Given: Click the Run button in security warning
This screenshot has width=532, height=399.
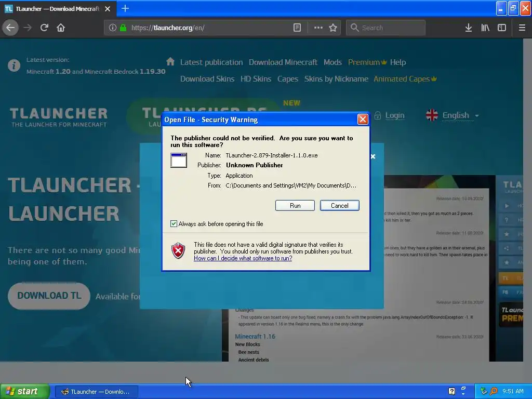Looking at the screenshot, I should pos(295,205).
